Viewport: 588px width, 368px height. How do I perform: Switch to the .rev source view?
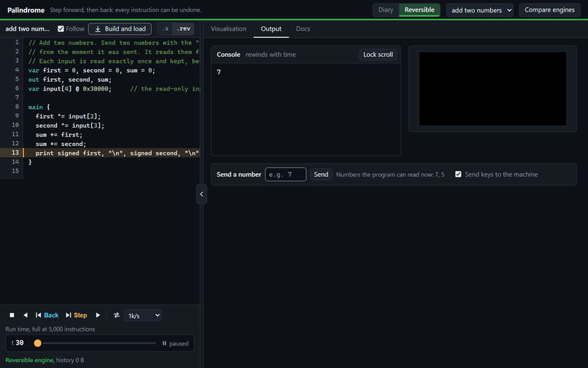[x=184, y=29]
